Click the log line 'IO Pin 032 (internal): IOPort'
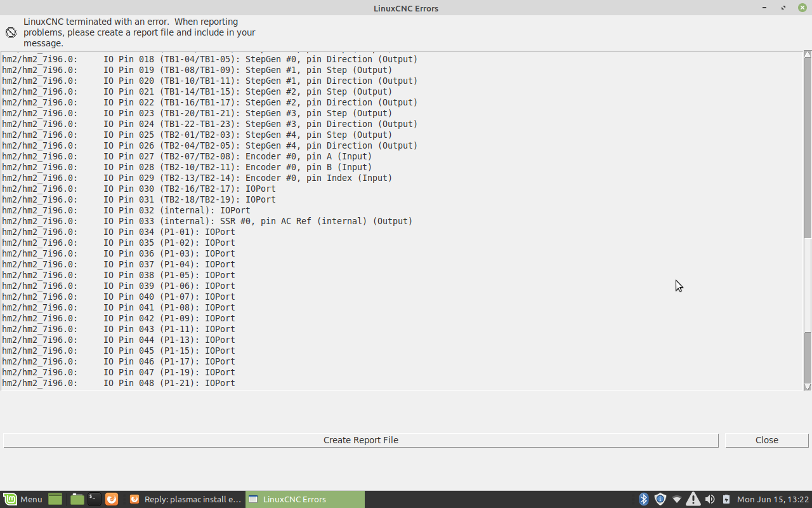The width and height of the screenshot is (812, 508). coord(126,210)
